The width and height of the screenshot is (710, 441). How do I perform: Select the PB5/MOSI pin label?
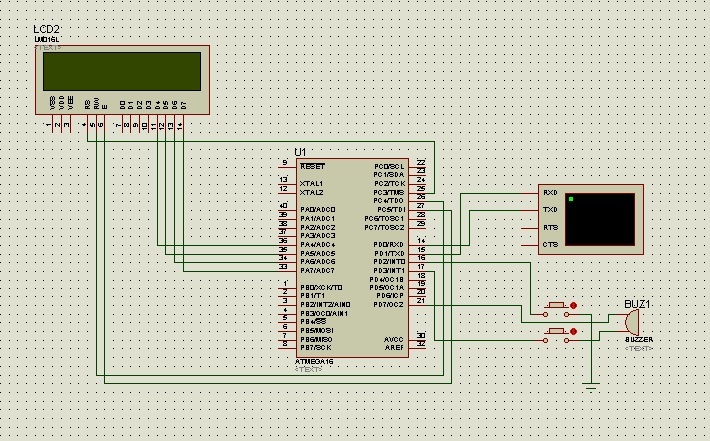(x=317, y=331)
